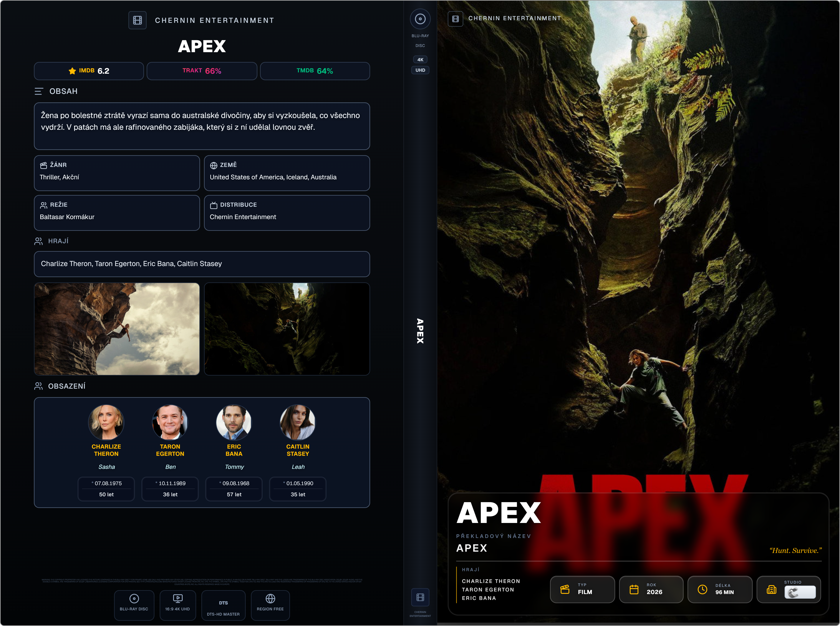Click the Hrají people icon
840x626 pixels.
pos(38,241)
